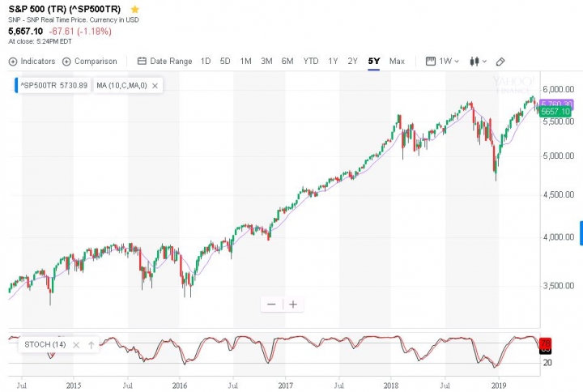Image resolution: width=583 pixels, height=392 pixels.
Task: Click the MA (10,C,MA,0) indicator label
Action: click(x=121, y=86)
